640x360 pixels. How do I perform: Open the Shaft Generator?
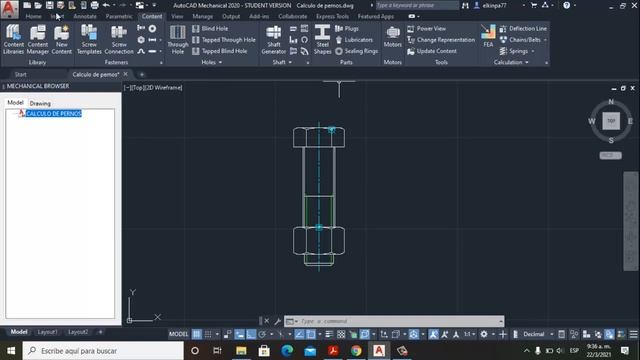(273, 39)
